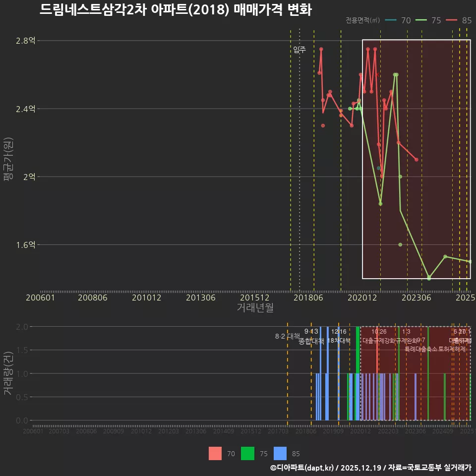Click the teal 70㎡ data point above 2억
This screenshot has height=476, width=476.
(378, 168)
